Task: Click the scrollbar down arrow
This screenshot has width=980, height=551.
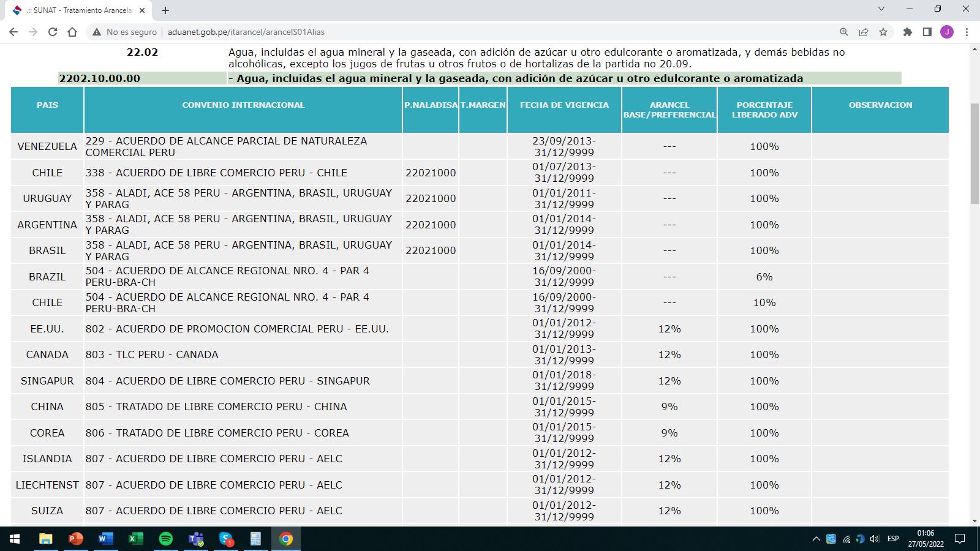Action: pyautogui.click(x=974, y=521)
